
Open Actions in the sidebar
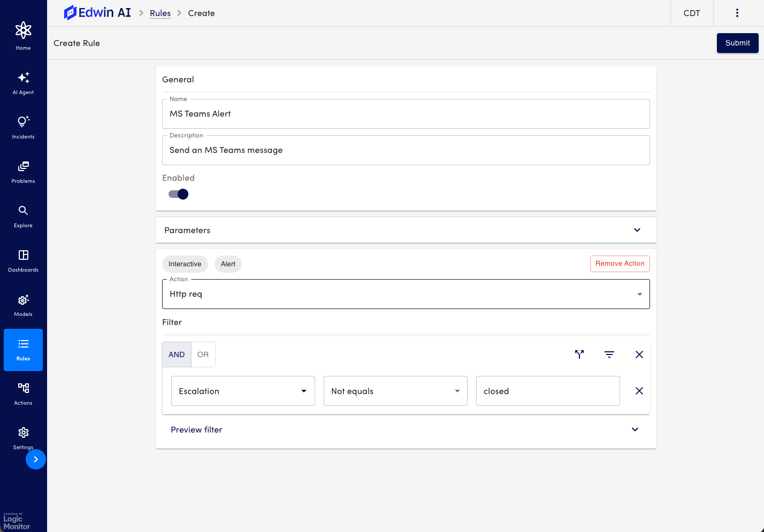23,394
